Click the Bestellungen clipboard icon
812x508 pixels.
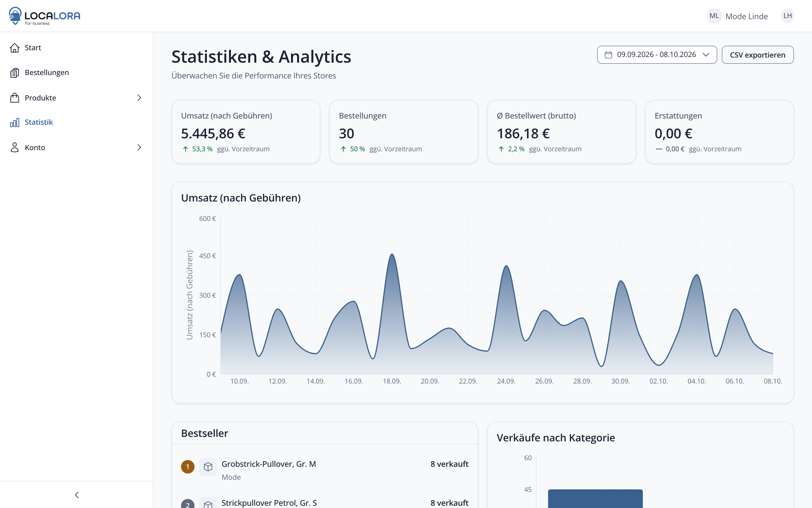point(14,73)
